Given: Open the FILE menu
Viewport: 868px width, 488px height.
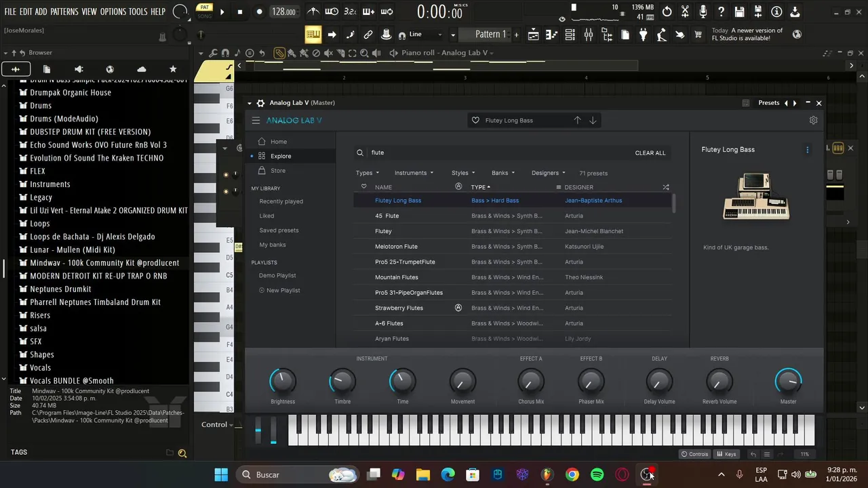Looking at the screenshot, I should (10, 12).
